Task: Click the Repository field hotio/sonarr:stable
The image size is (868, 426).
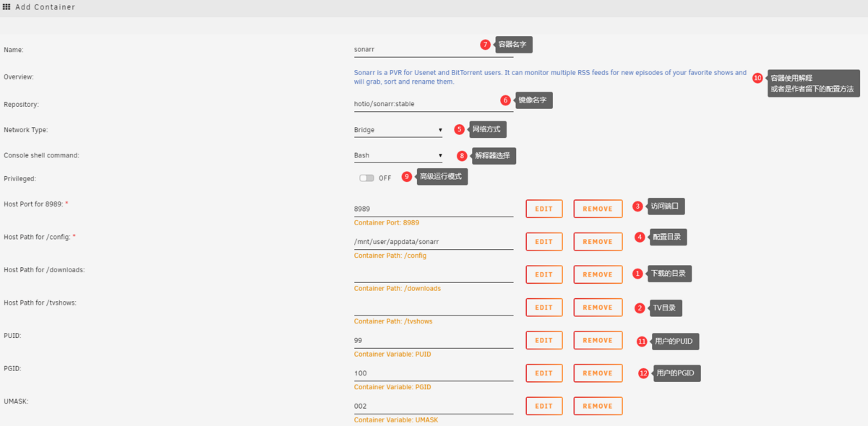Action: (434, 104)
